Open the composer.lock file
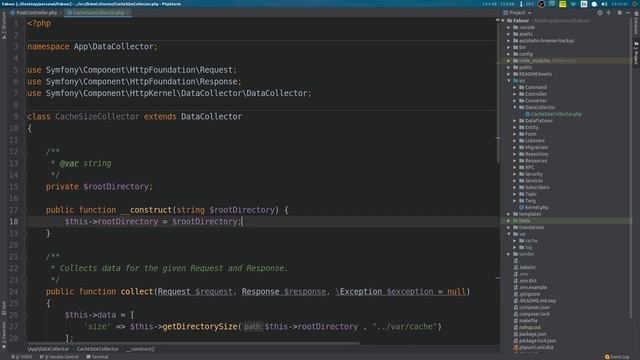 tap(534, 314)
